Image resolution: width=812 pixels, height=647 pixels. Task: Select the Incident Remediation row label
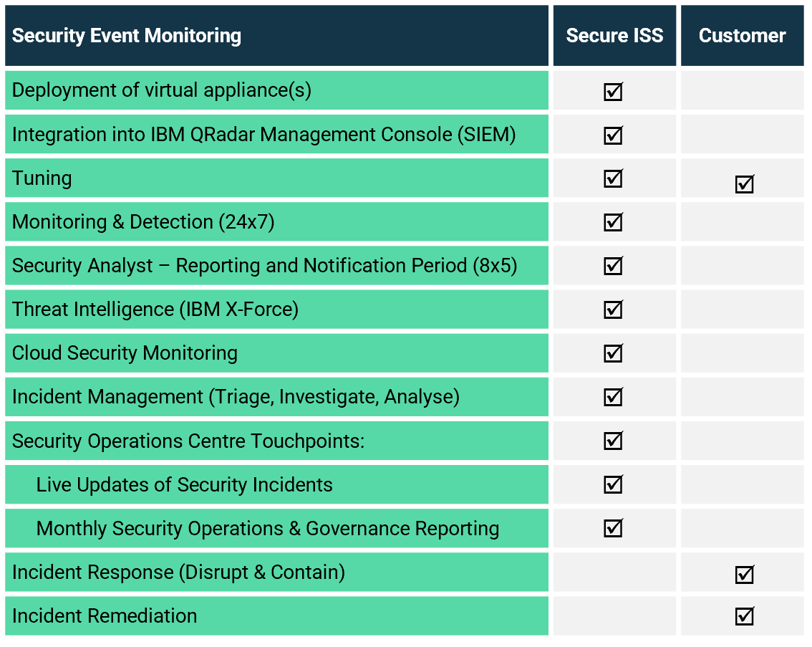[x=105, y=615]
